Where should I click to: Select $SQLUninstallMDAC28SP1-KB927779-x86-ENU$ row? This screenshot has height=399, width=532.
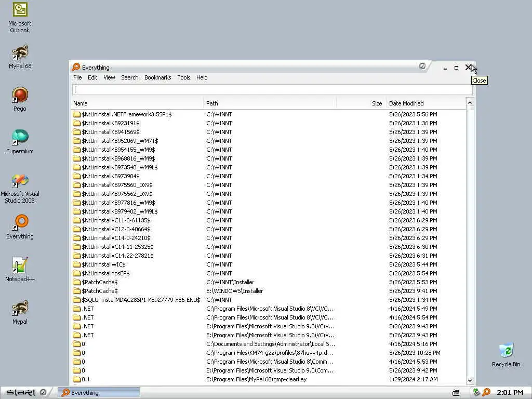(x=269, y=300)
